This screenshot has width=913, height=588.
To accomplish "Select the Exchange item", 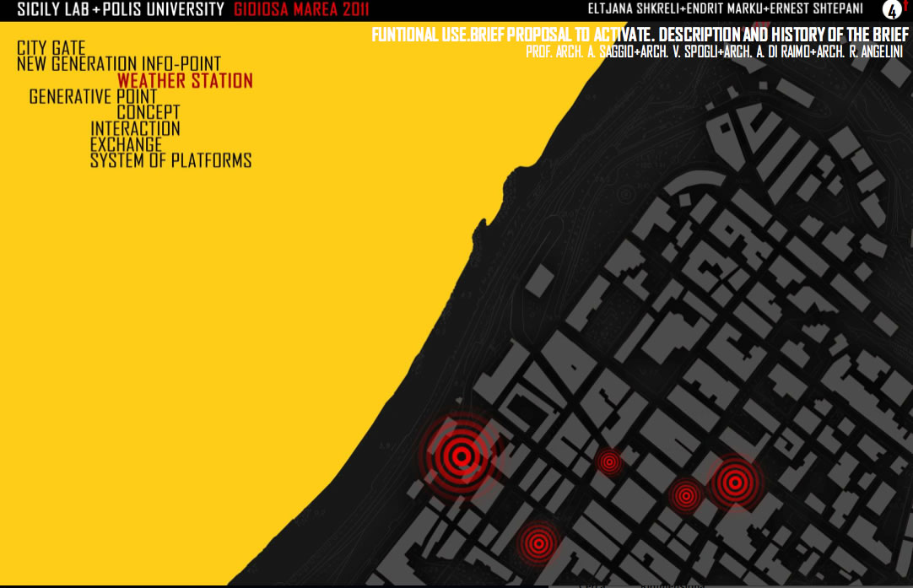I will click(x=126, y=144).
